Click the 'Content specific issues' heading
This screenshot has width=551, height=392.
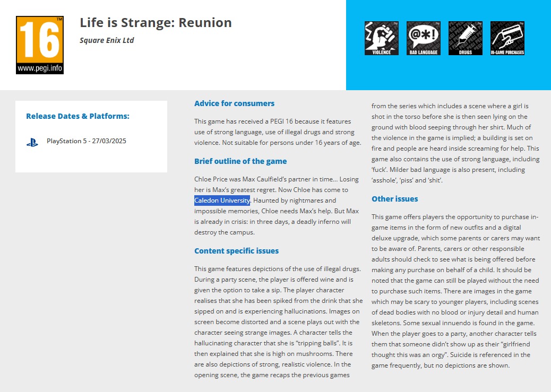pos(236,251)
